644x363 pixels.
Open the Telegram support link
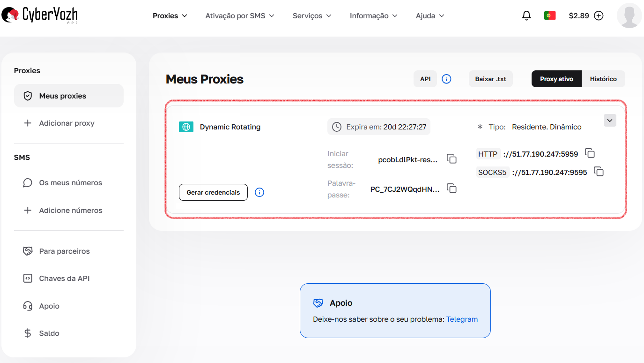(x=462, y=319)
